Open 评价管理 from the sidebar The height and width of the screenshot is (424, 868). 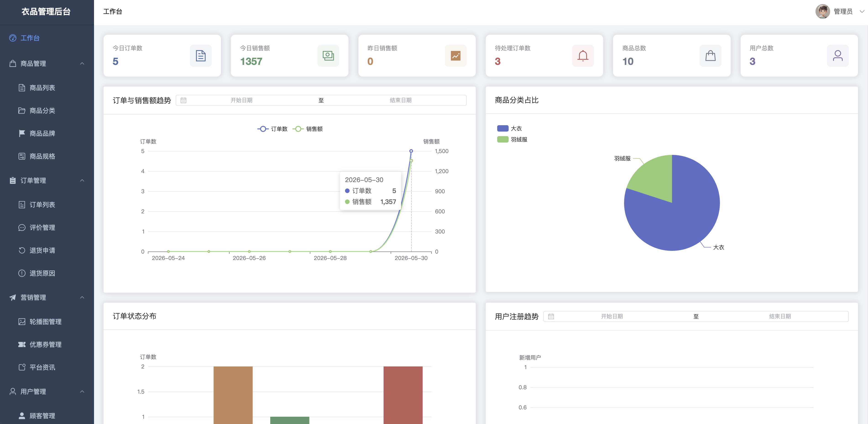point(47,228)
